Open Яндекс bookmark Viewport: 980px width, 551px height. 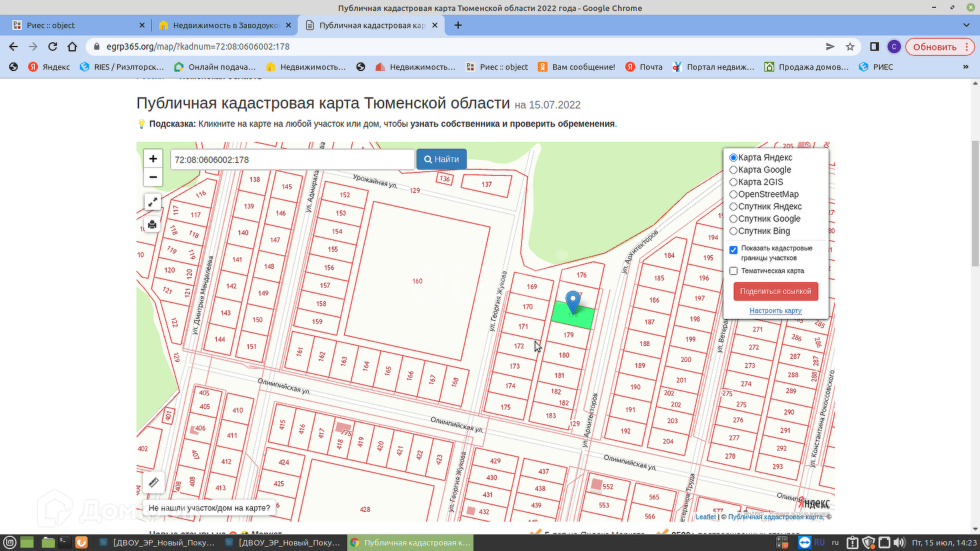[x=49, y=67]
